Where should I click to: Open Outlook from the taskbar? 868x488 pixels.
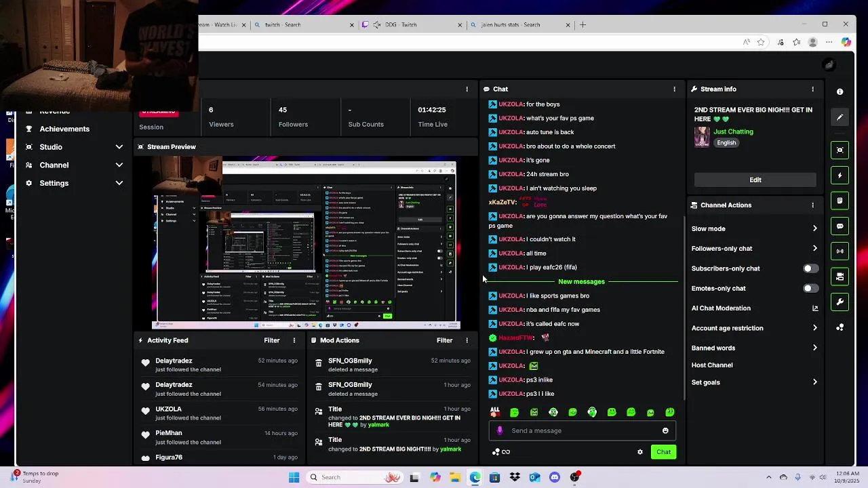(534, 477)
